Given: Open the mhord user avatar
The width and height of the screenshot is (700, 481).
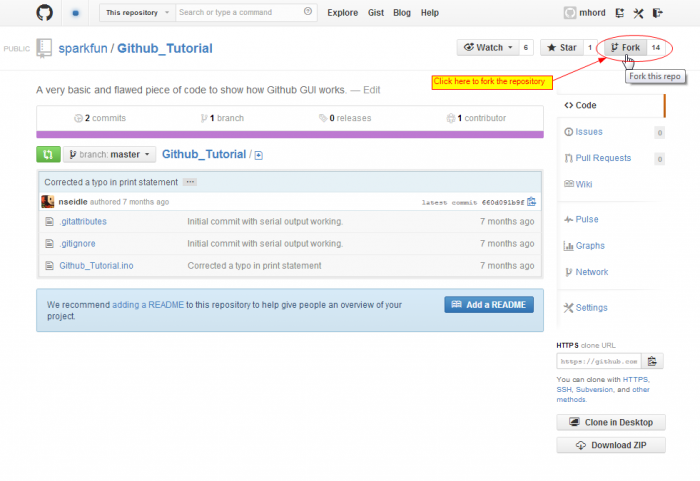Looking at the screenshot, I should (570, 13).
